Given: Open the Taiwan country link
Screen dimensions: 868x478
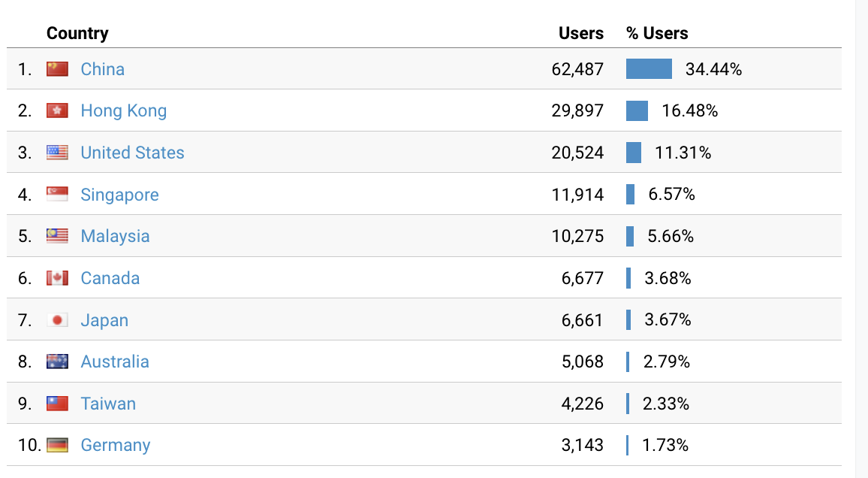Looking at the screenshot, I should pyautogui.click(x=108, y=404).
